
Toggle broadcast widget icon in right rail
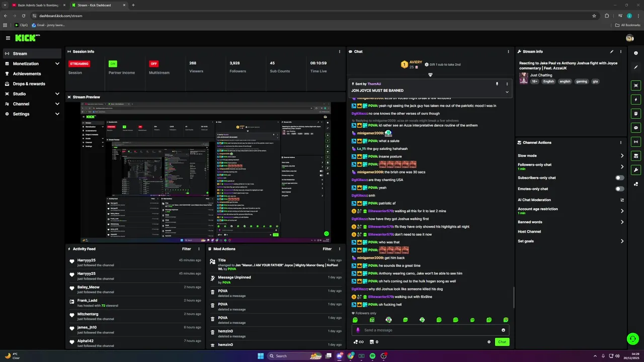(636, 142)
